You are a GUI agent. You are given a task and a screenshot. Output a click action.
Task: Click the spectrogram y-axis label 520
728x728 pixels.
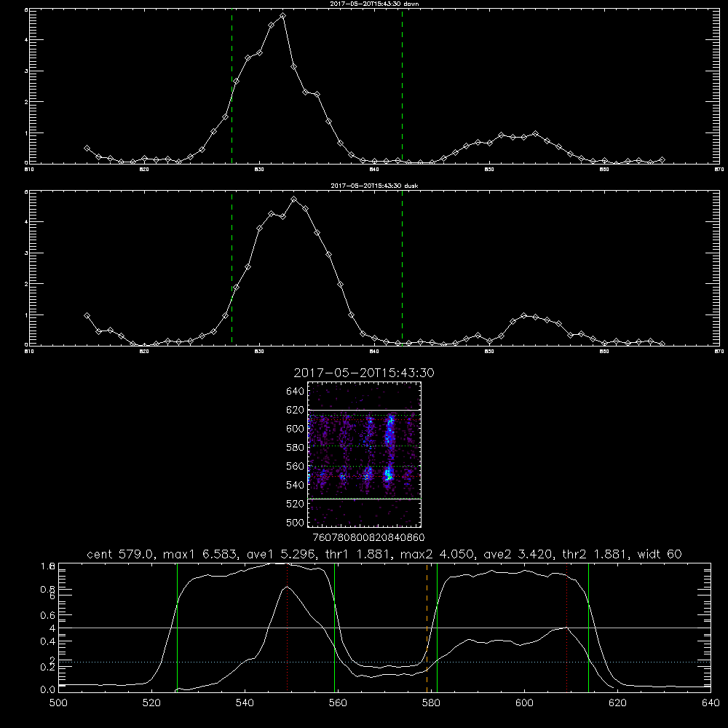295,504
